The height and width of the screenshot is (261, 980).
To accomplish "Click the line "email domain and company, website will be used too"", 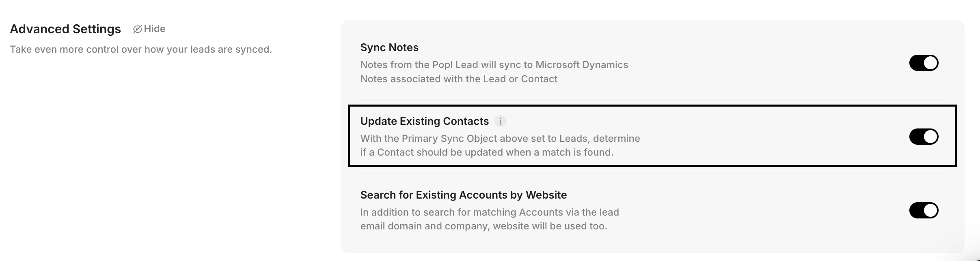I will point(484,226).
